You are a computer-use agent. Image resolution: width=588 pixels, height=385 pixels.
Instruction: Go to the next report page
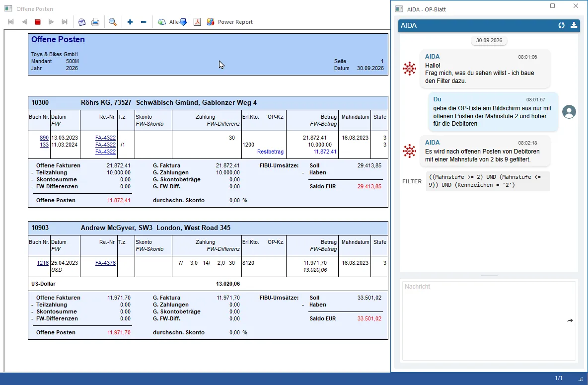pyautogui.click(x=51, y=22)
